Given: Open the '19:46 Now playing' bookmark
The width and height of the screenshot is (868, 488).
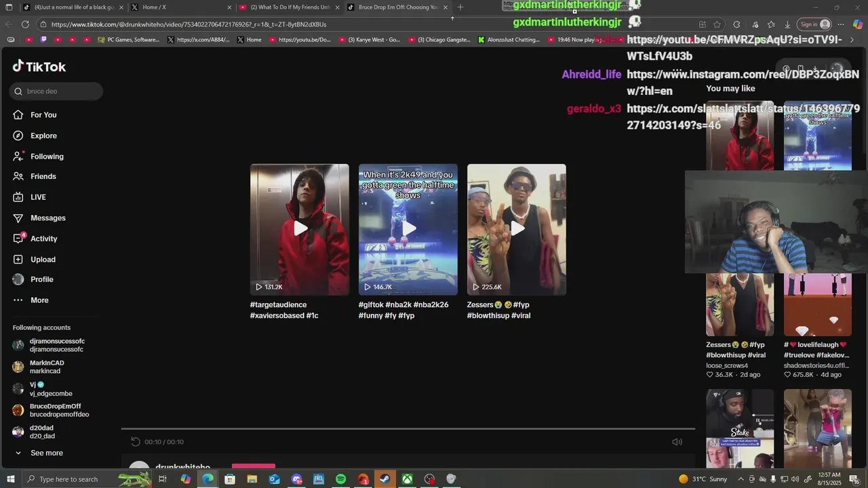Looking at the screenshot, I should coord(575,40).
